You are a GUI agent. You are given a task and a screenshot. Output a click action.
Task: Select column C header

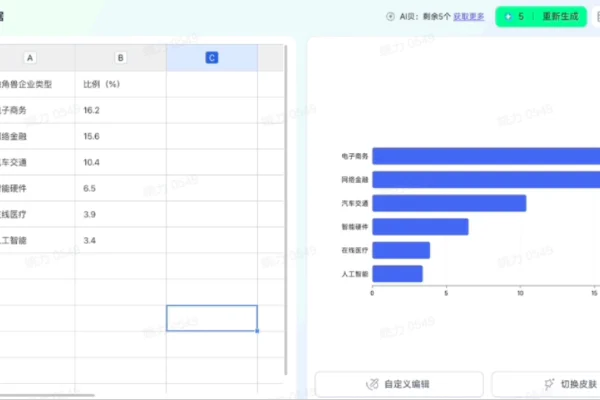(212, 58)
